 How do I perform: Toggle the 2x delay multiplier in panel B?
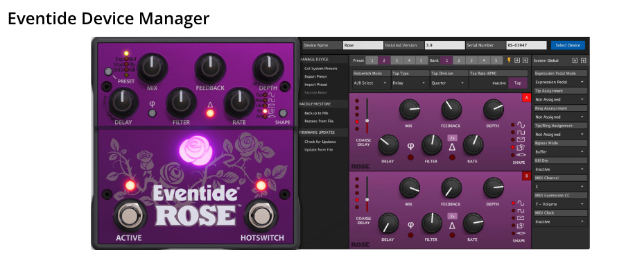tap(452, 216)
